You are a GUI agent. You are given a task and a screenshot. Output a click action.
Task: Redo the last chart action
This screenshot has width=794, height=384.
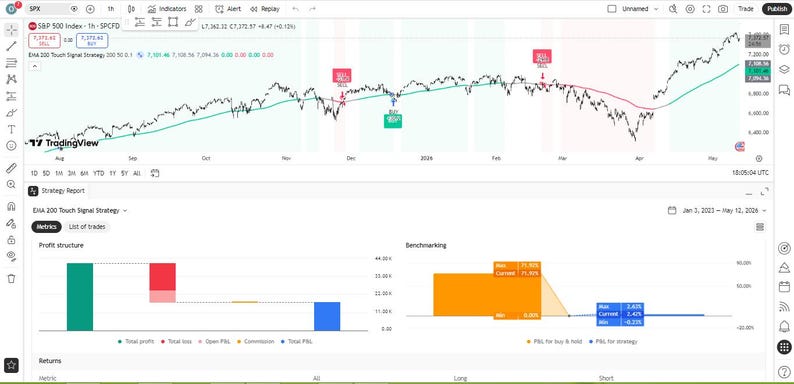point(312,9)
